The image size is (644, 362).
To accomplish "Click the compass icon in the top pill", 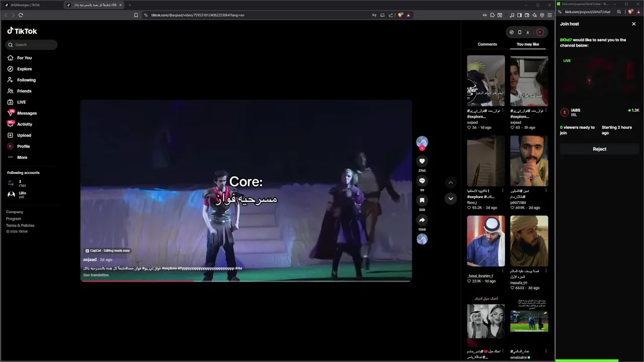I will tap(512, 32).
